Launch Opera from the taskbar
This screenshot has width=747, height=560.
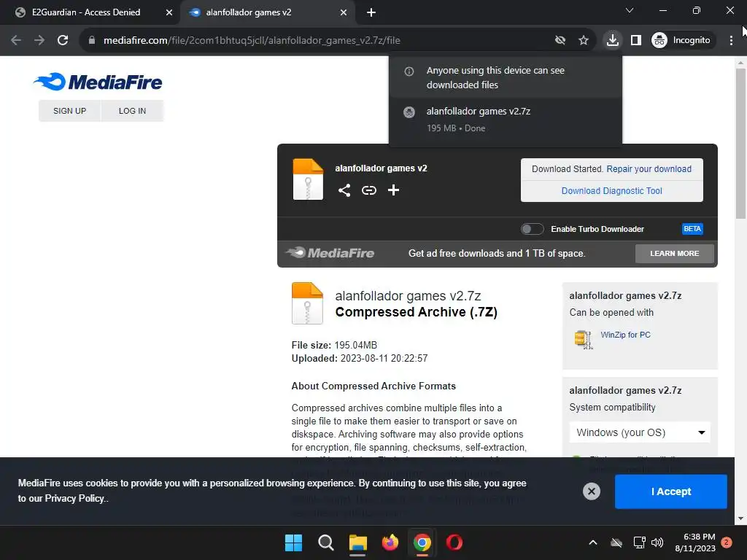pyautogui.click(x=454, y=542)
